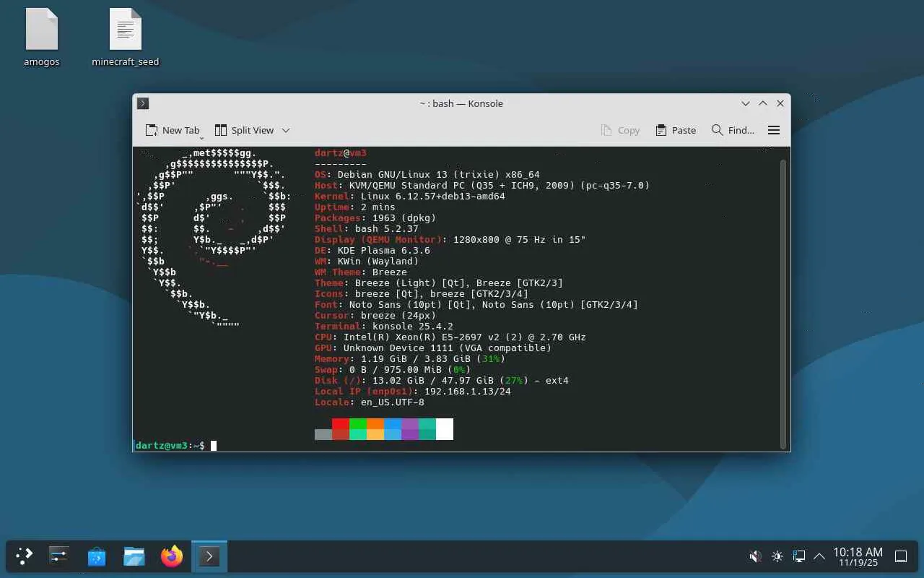Maximize the Konsole window
Image resolution: width=924 pixels, height=578 pixels.
763,103
